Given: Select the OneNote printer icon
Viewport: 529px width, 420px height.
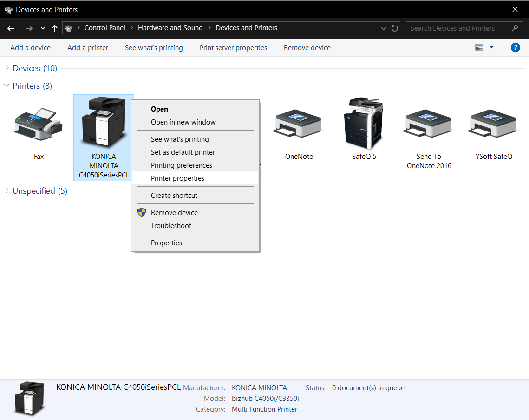Looking at the screenshot, I should pyautogui.click(x=299, y=123).
